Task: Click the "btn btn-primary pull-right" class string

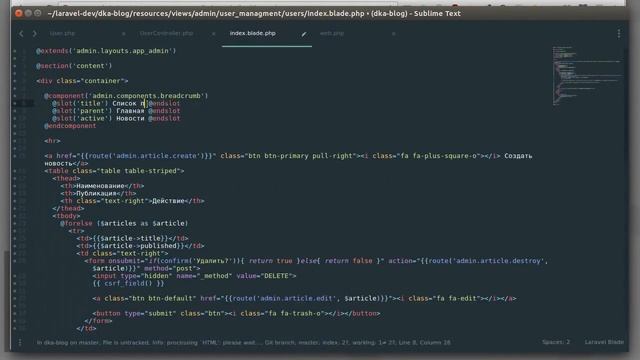Action: 301,156
